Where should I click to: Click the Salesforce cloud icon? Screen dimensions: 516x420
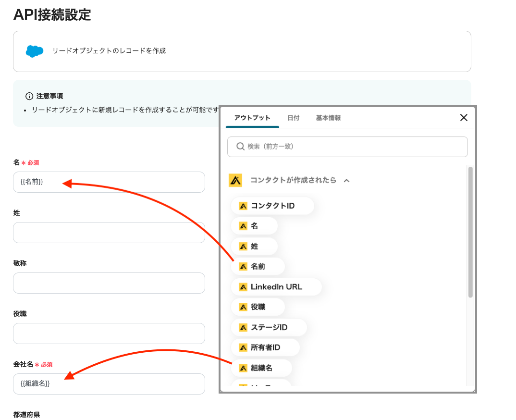(35, 51)
